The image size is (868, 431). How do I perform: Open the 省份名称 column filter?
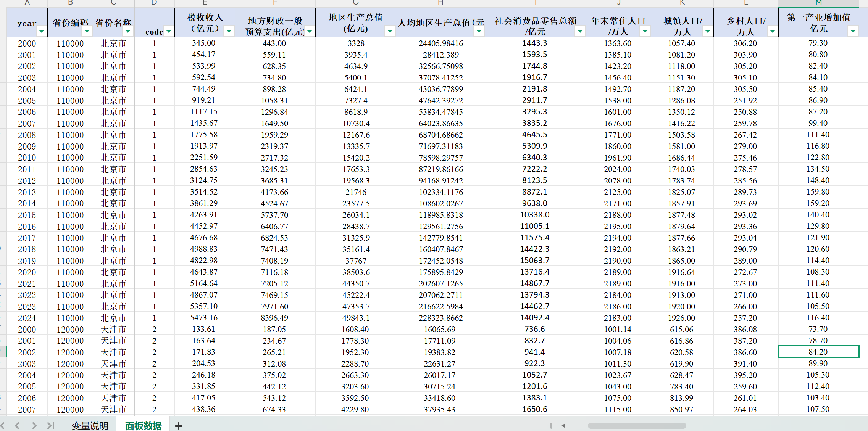coord(128,31)
